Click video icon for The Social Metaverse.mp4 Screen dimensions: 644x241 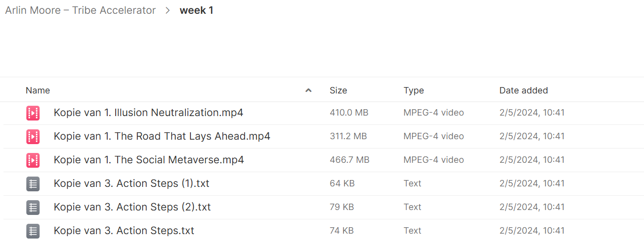click(x=33, y=160)
